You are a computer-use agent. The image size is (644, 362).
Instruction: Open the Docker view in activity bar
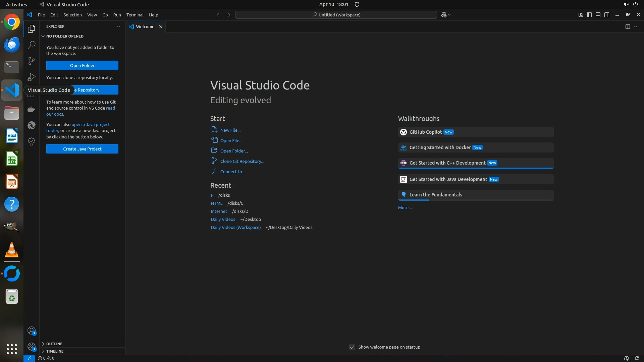pos(32,109)
